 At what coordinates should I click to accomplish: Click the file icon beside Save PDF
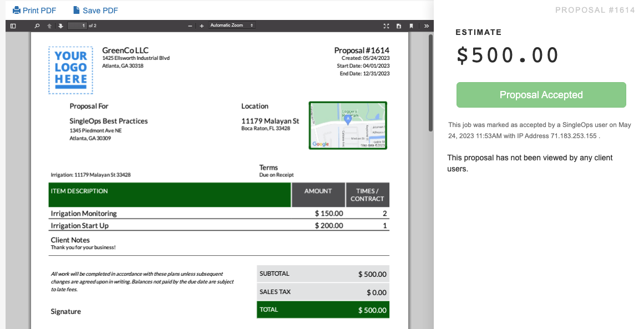pos(76,10)
